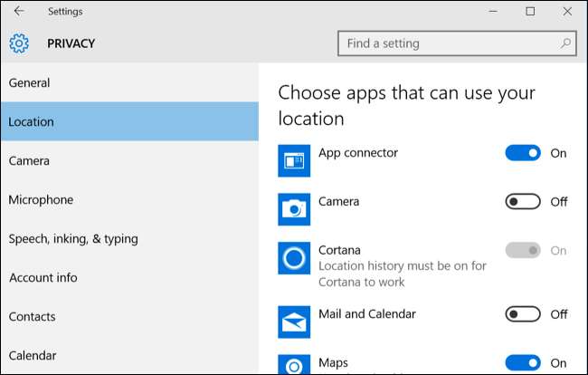Go to Speech, inking, & typing
This screenshot has height=375, width=588.
(73, 239)
